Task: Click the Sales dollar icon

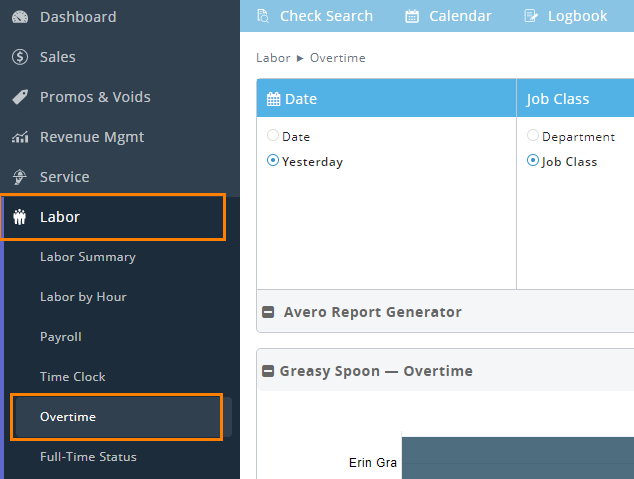Action: pyautogui.click(x=19, y=57)
